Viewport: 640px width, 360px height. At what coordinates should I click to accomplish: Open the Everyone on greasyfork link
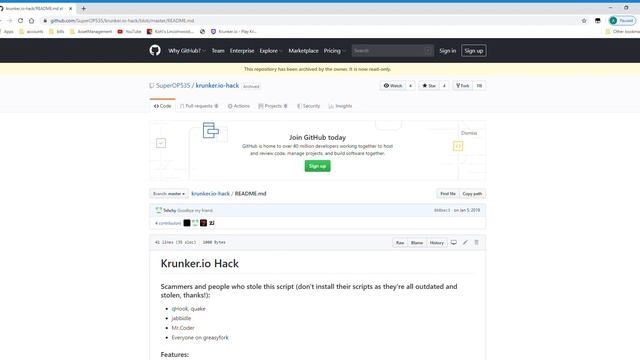(x=200, y=338)
